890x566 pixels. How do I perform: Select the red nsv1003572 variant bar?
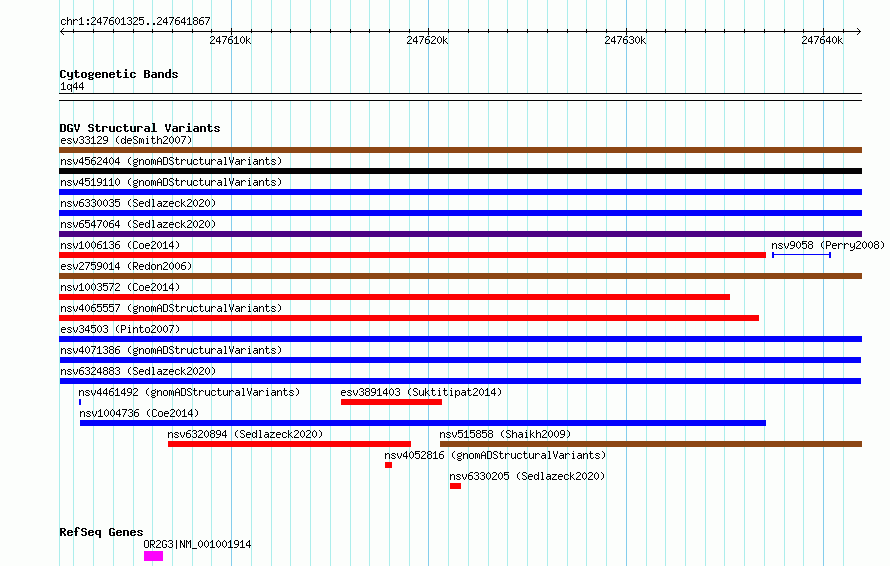(394, 297)
